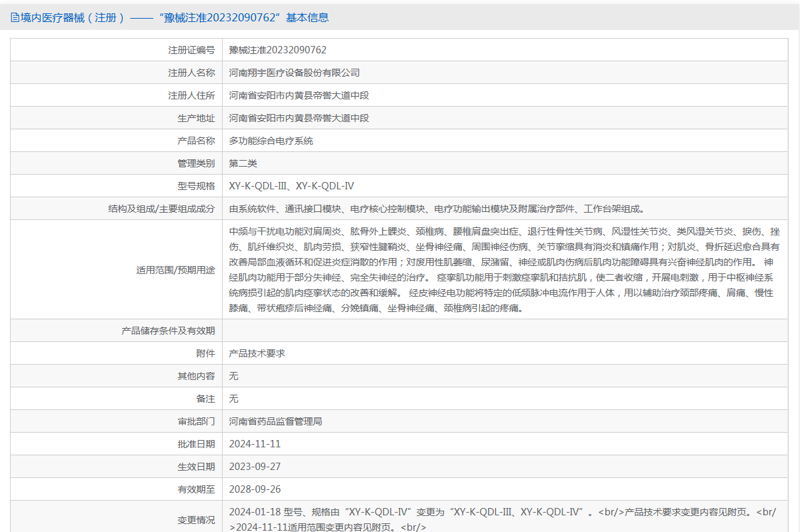Click the document icon beside the page title
Screen dimensions: 800x532
click(15, 18)
